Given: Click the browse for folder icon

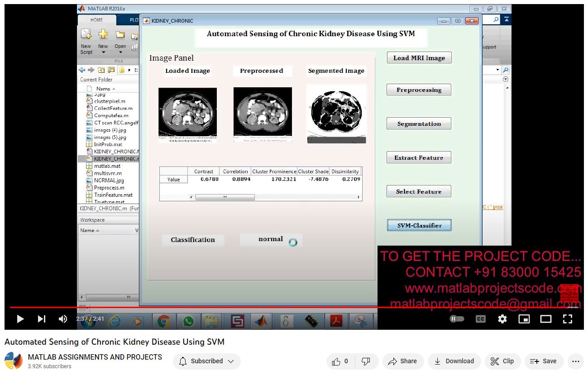Looking at the screenshot, I should (x=111, y=70).
